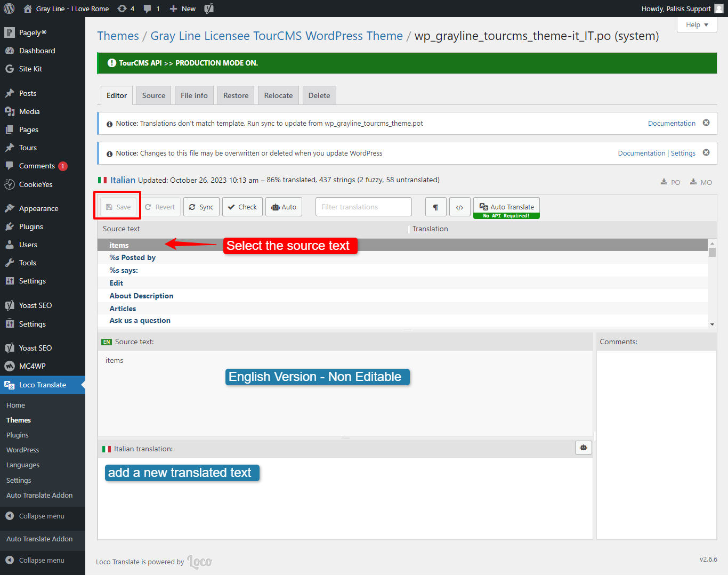728x576 pixels.
Task: Go to Loco Translate Home
Action: (15, 405)
